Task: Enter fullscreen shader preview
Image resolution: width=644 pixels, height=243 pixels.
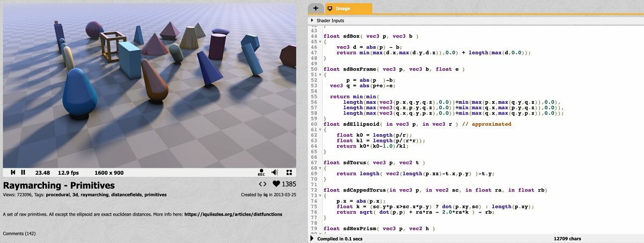Action: click(x=289, y=173)
